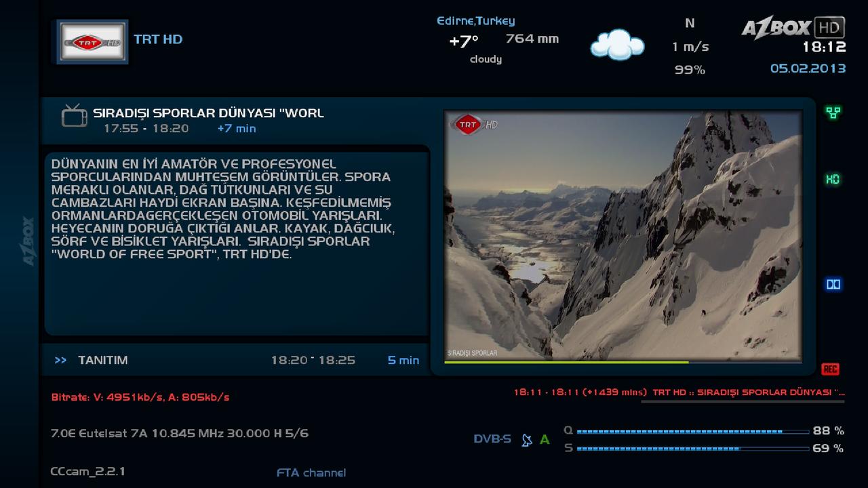Viewport: 868px width, 488px height.
Task: Click the satellite dish tuner icon
Action: pyautogui.click(x=527, y=440)
